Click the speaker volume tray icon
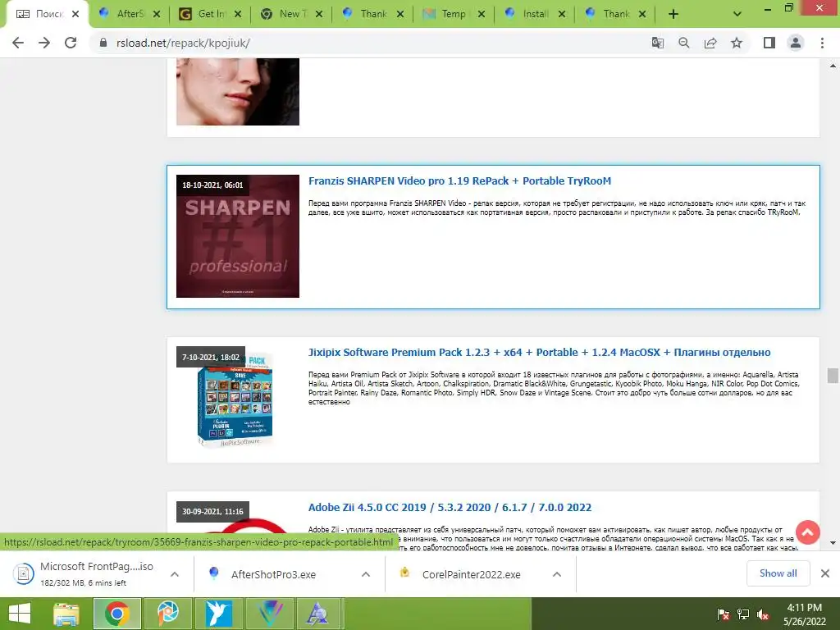 point(763,614)
